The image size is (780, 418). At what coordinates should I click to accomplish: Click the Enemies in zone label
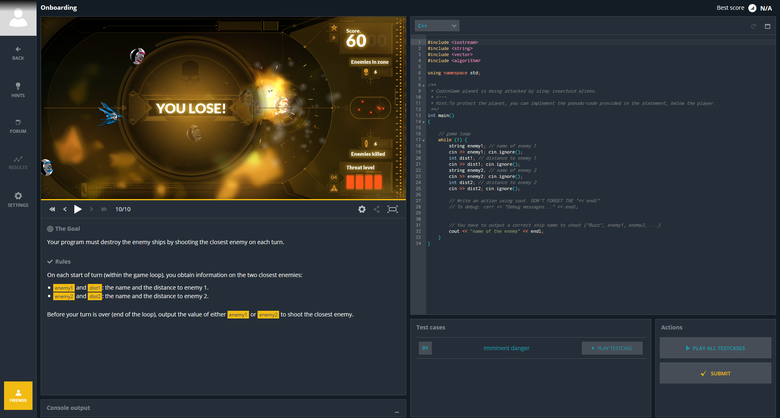(x=370, y=62)
